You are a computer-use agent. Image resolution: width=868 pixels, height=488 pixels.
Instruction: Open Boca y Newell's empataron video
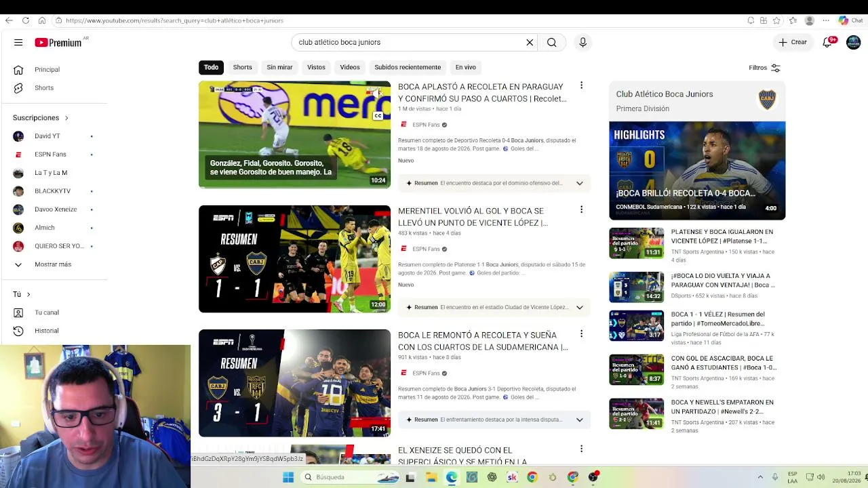[x=722, y=407]
